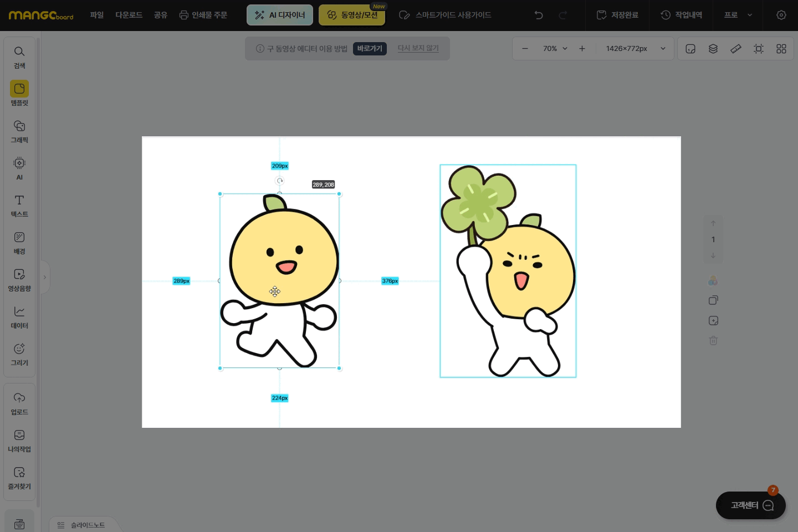798x532 pixels.
Task: Open the 검색 search panel
Action: [19, 57]
